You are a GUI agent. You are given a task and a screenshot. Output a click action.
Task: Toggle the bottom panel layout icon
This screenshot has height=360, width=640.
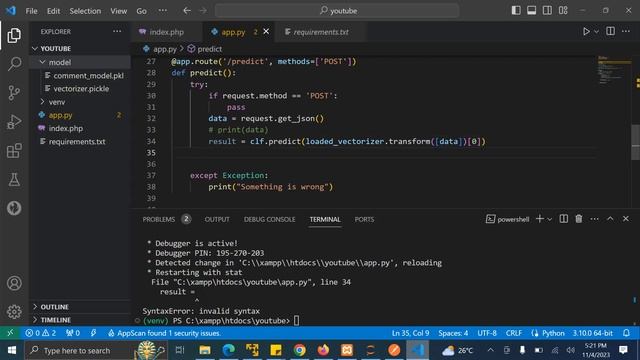[x=531, y=11]
